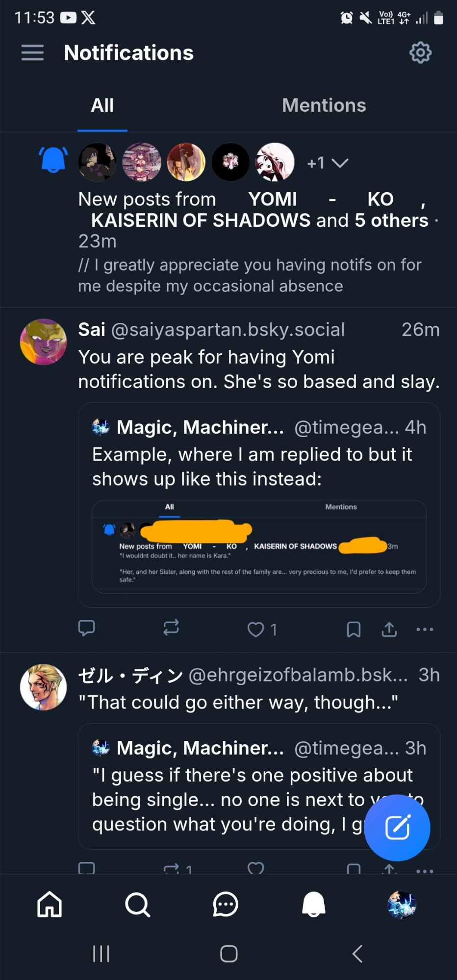Open the Chat messages
Screen dimensions: 457x980
coord(226,904)
